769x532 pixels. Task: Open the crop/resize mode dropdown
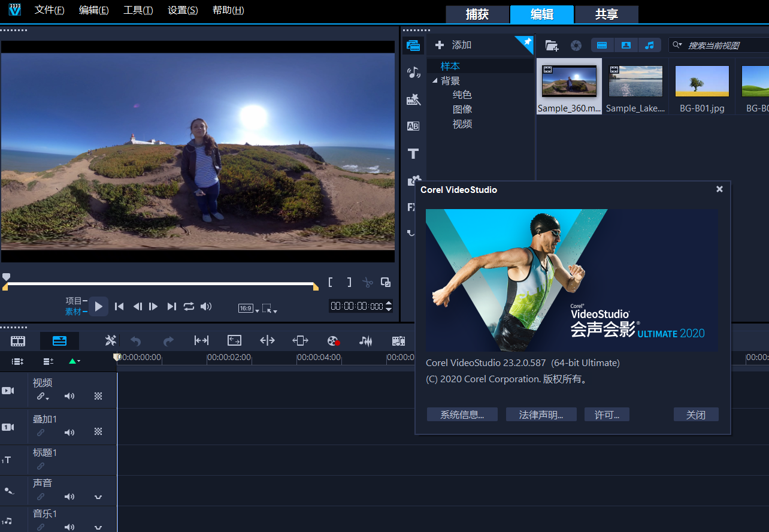[x=270, y=309]
